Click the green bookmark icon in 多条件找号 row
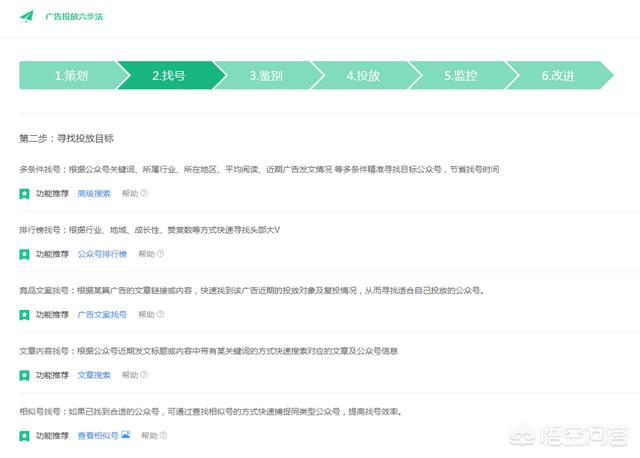640x458 pixels. 24,194
